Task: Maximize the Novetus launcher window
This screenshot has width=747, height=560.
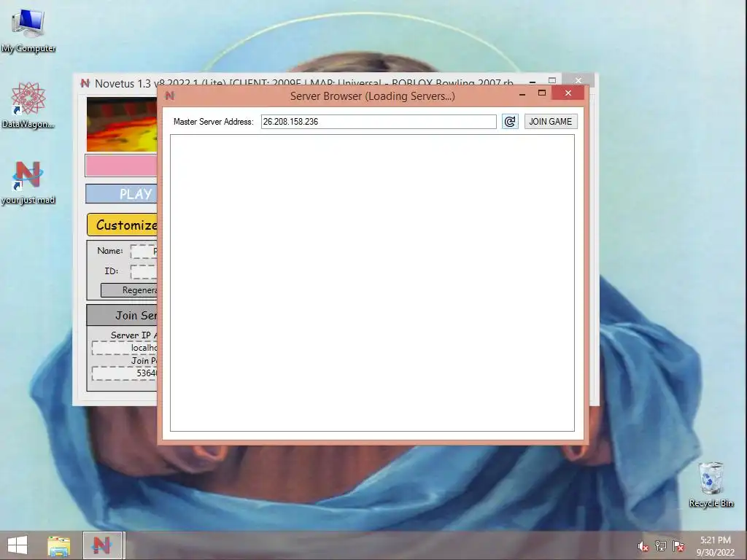Action: tap(552, 80)
